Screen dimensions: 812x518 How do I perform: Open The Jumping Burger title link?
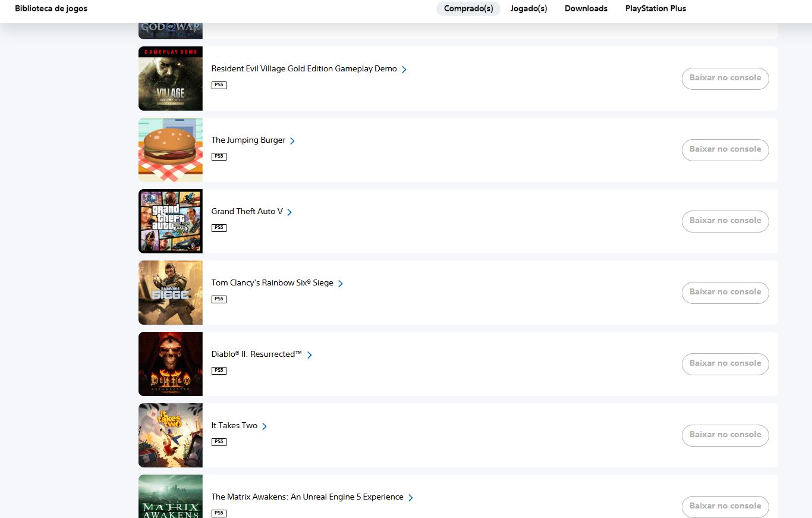coord(248,140)
